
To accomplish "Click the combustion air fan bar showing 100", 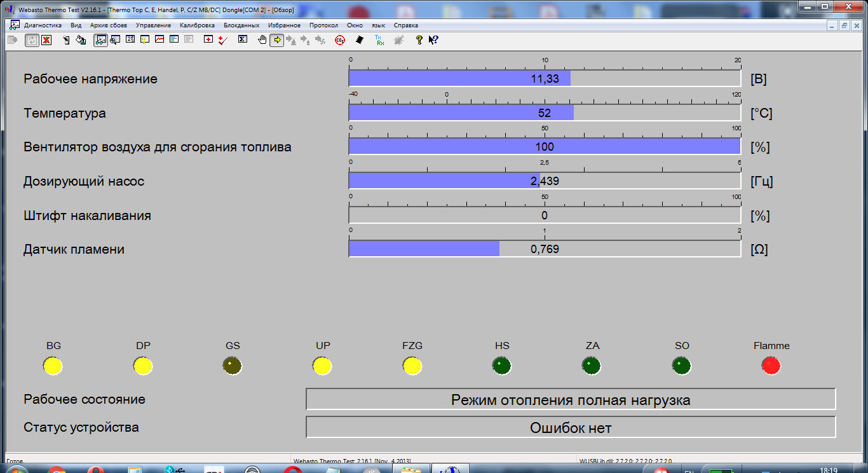I will [545, 147].
